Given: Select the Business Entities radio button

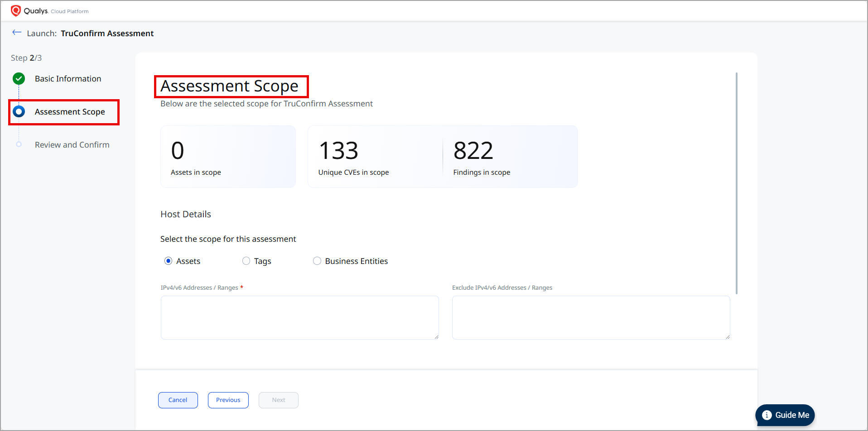Looking at the screenshot, I should click(x=317, y=261).
